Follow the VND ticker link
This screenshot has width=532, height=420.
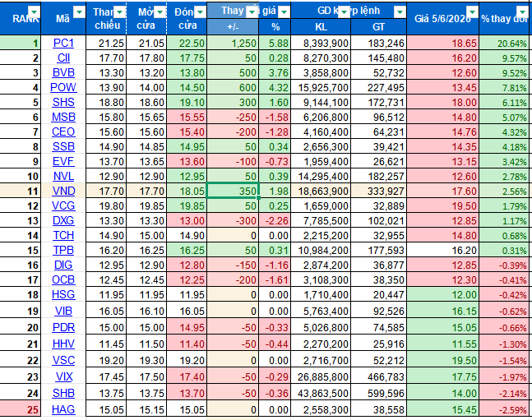63,191
